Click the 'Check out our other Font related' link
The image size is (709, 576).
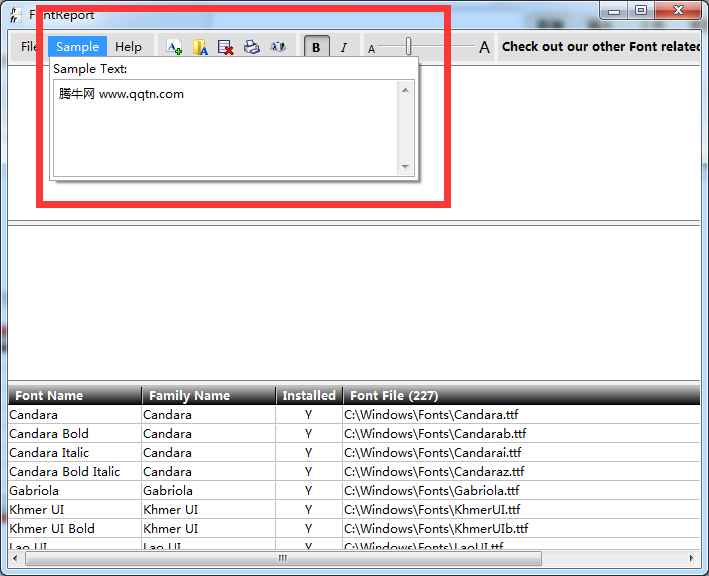[600, 47]
